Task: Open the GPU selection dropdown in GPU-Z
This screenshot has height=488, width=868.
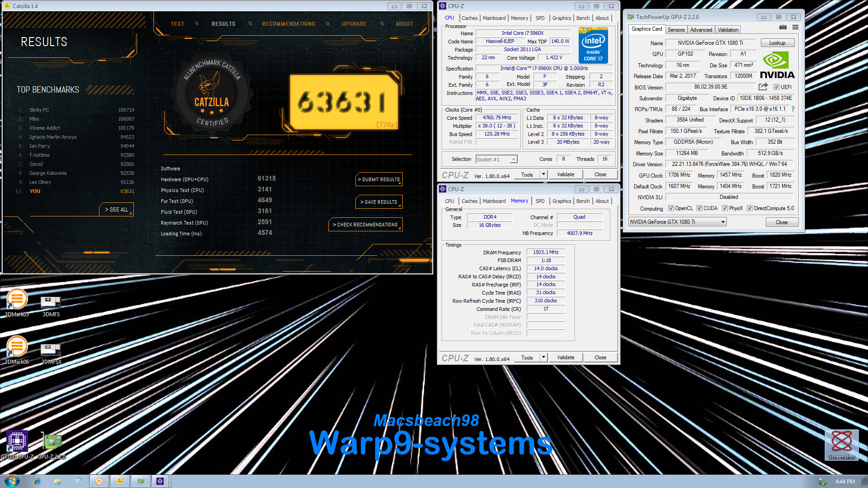Action: [x=677, y=222]
